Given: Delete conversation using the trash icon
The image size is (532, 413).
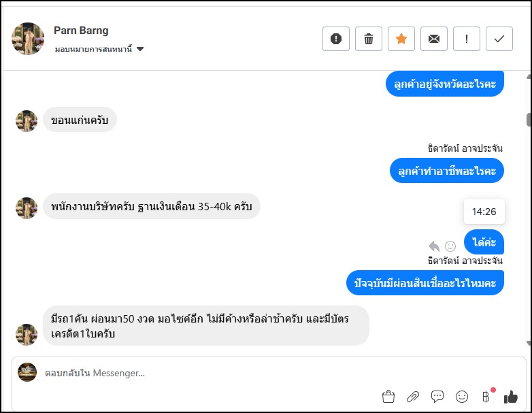Looking at the screenshot, I should pyautogui.click(x=369, y=39).
